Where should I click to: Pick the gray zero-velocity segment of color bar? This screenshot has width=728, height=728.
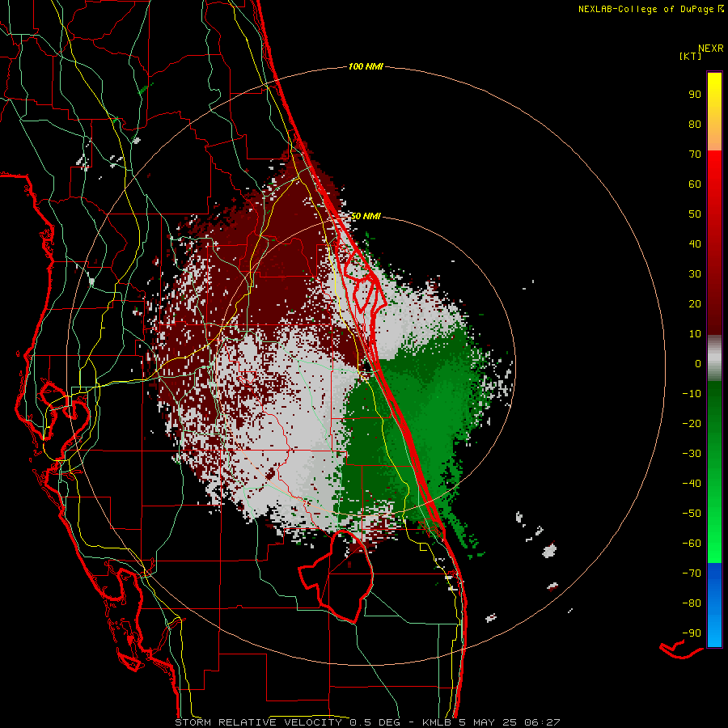[x=714, y=358]
